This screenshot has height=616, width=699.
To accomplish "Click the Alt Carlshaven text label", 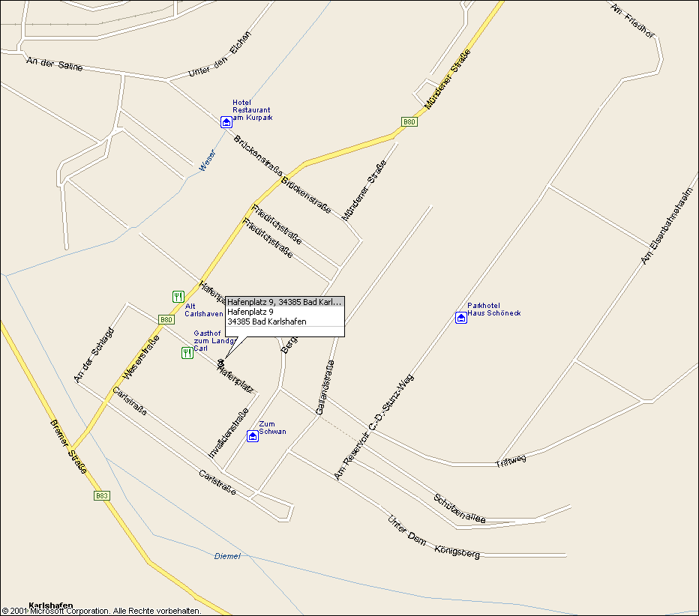I will (x=204, y=310).
